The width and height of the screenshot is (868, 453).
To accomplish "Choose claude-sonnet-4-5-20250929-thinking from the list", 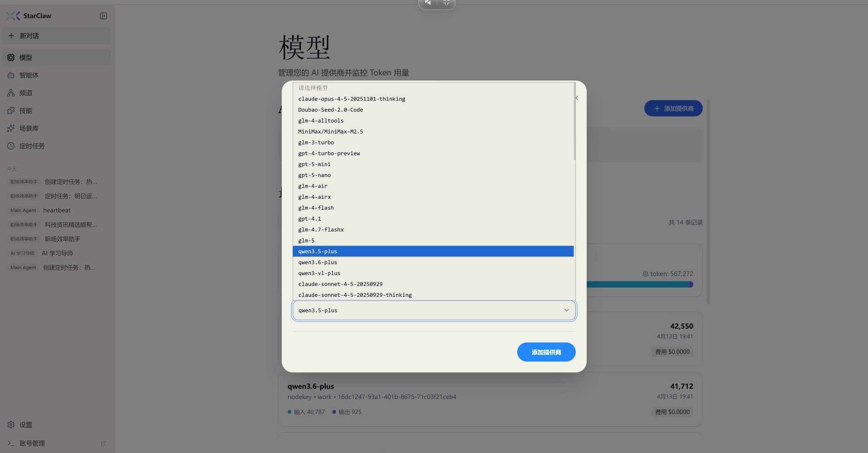I will (x=355, y=295).
